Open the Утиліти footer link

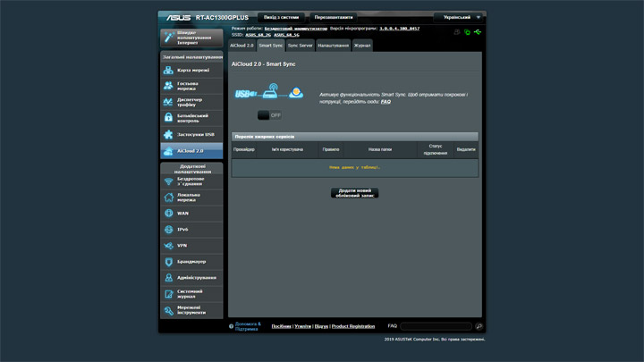click(302, 326)
